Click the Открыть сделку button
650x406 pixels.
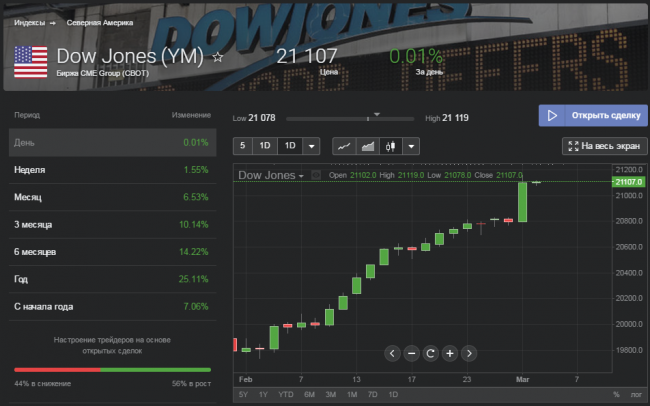pyautogui.click(x=593, y=115)
